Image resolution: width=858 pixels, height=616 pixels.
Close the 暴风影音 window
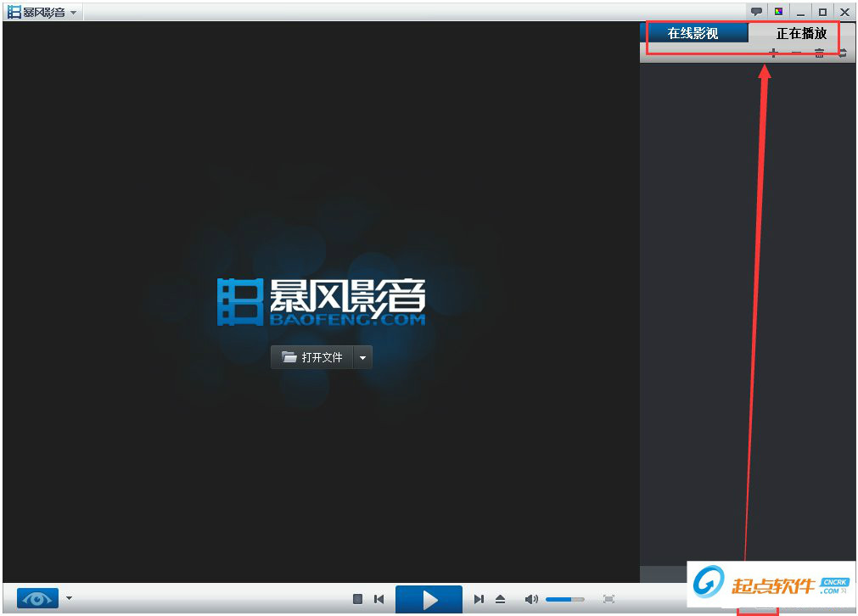pos(844,12)
